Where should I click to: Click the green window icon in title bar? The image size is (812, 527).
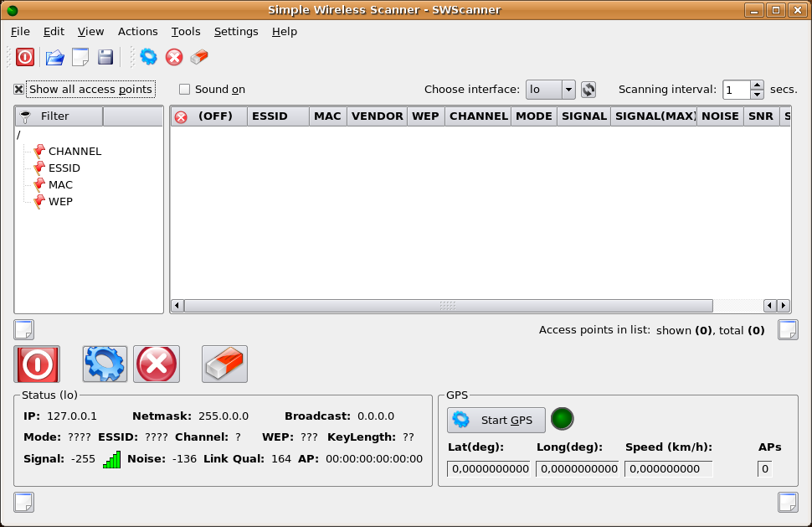tap(13, 10)
